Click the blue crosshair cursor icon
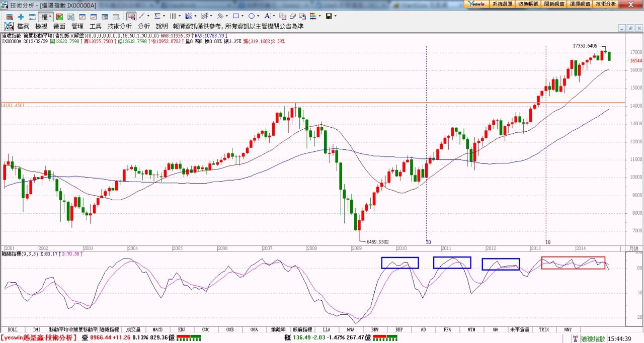The image size is (644, 343). (x=21, y=17)
